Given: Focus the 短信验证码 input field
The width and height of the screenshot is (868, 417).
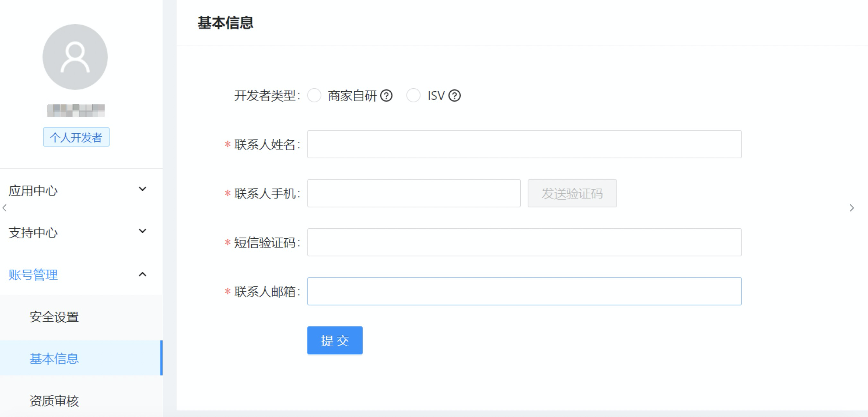Looking at the screenshot, I should (x=524, y=242).
